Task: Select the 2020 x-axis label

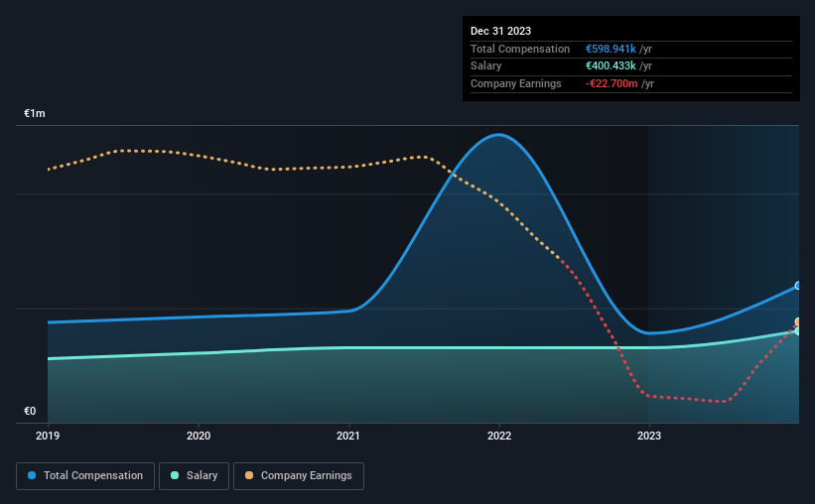Action: (x=199, y=436)
